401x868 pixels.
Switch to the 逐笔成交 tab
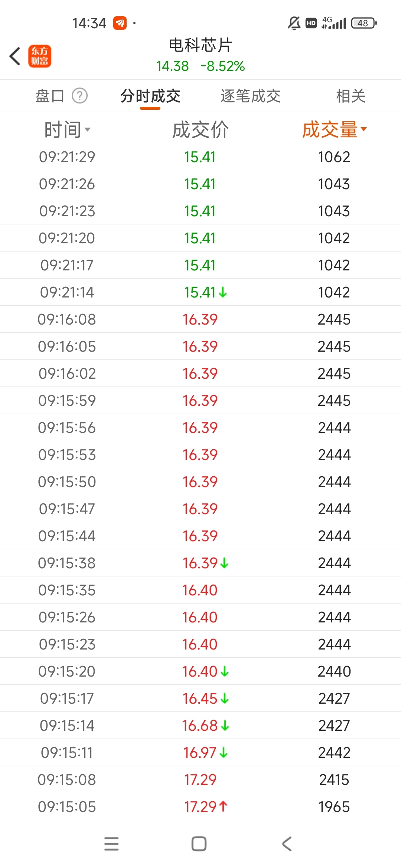click(251, 96)
